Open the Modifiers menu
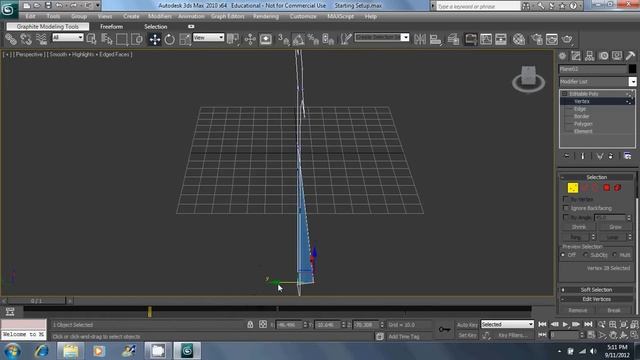The width and height of the screenshot is (640, 360). coord(160,16)
